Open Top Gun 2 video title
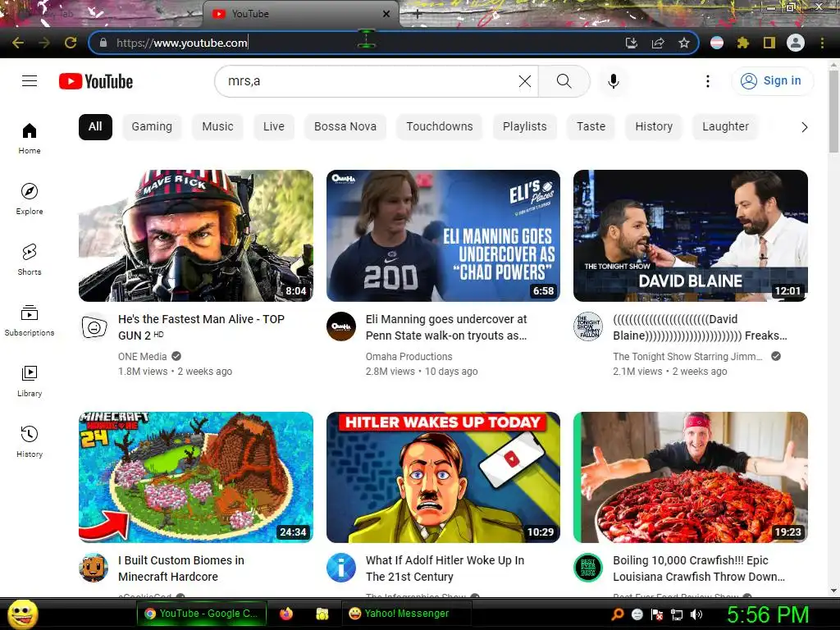 click(x=202, y=327)
